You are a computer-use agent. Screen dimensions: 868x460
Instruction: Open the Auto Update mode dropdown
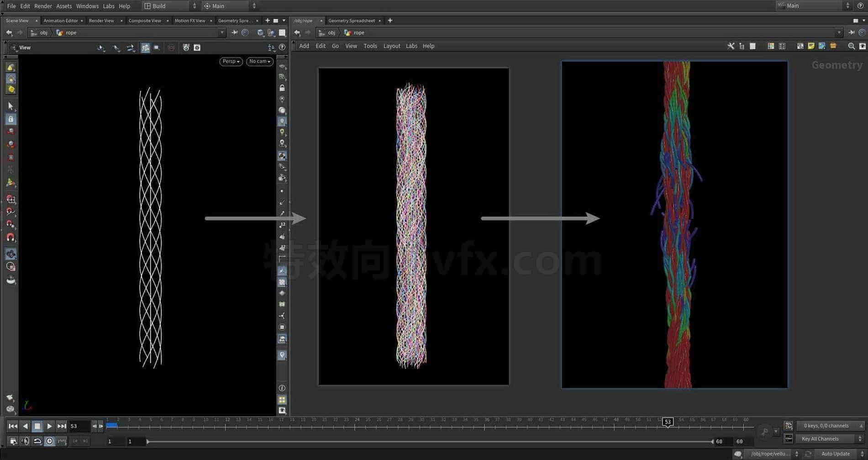839,454
